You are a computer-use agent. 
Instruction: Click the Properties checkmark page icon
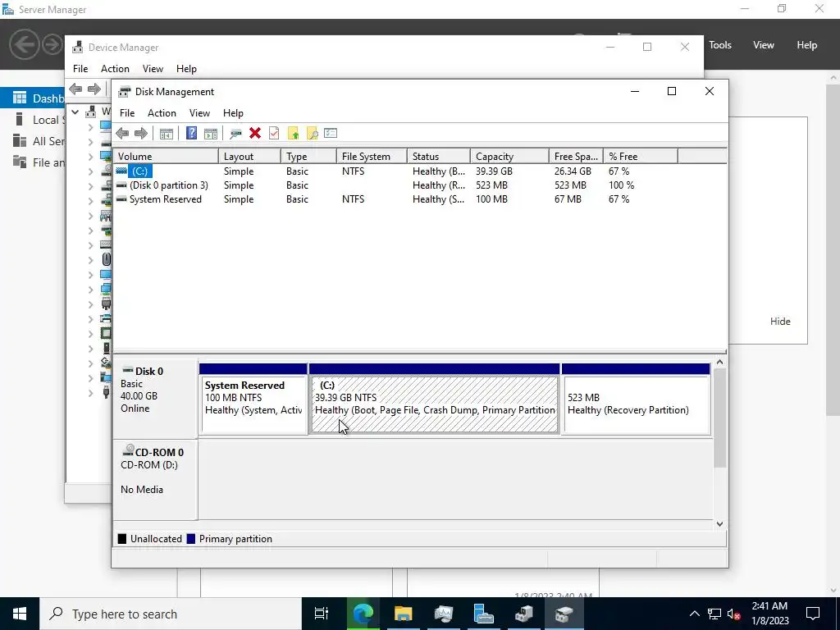tap(274, 134)
